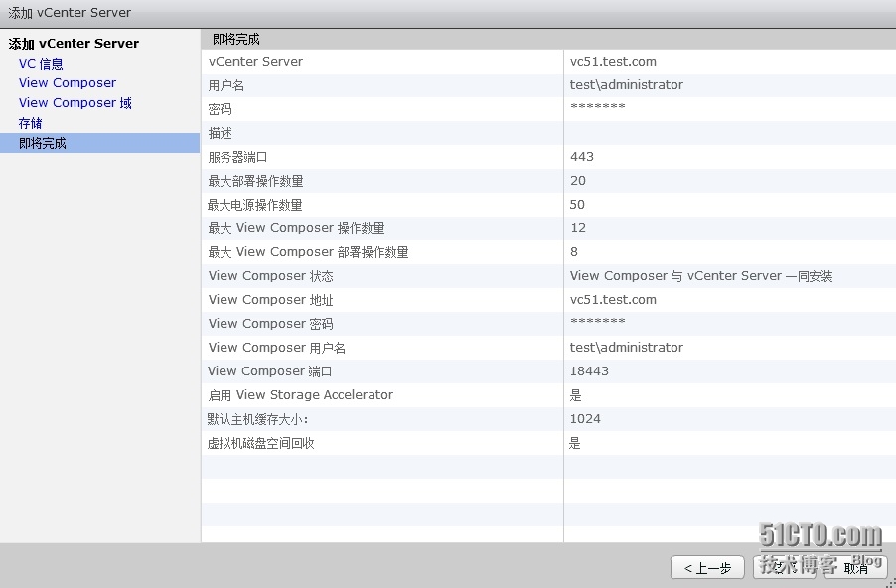Click test\administrator in View Composer 用户名 row

tap(626, 348)
